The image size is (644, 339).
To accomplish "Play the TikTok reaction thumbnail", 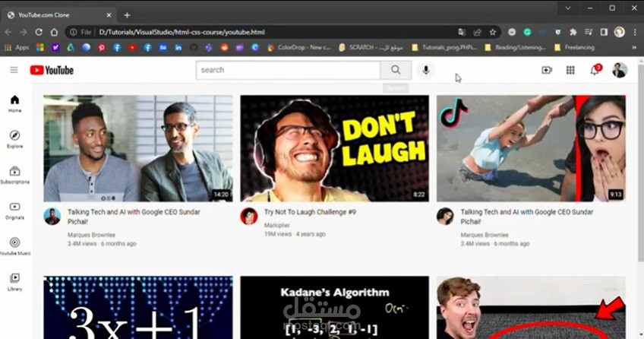I will [x=531, y=148].
